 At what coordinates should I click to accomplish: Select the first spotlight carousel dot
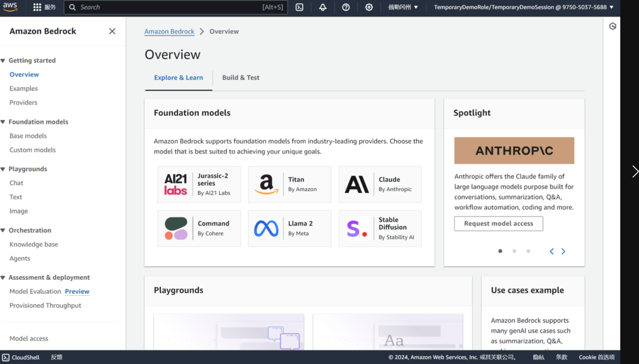point(500,251)
